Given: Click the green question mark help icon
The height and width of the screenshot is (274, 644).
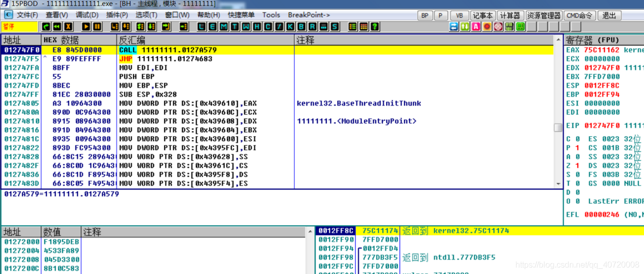Looking at the screenshot, I should tap(375, 26).
